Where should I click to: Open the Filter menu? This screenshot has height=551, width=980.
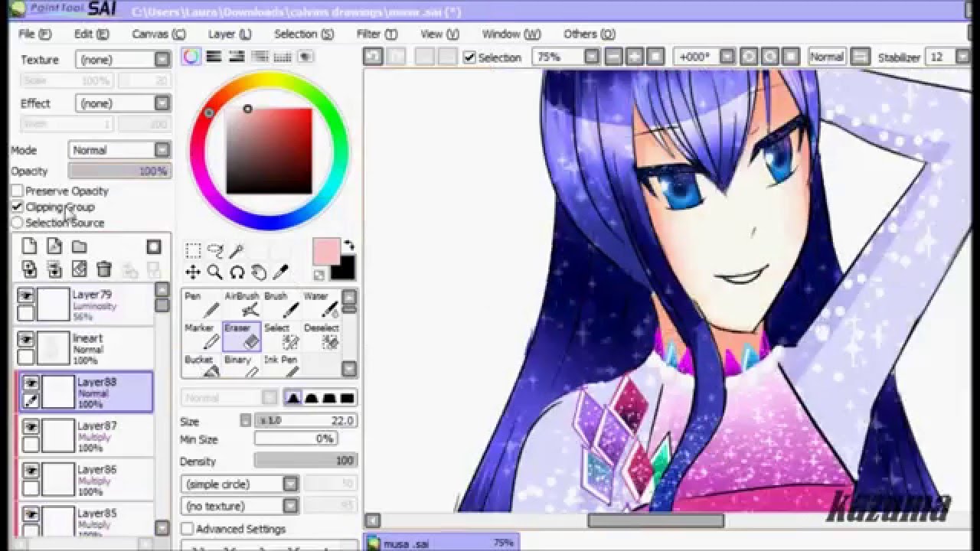[377, 34]
